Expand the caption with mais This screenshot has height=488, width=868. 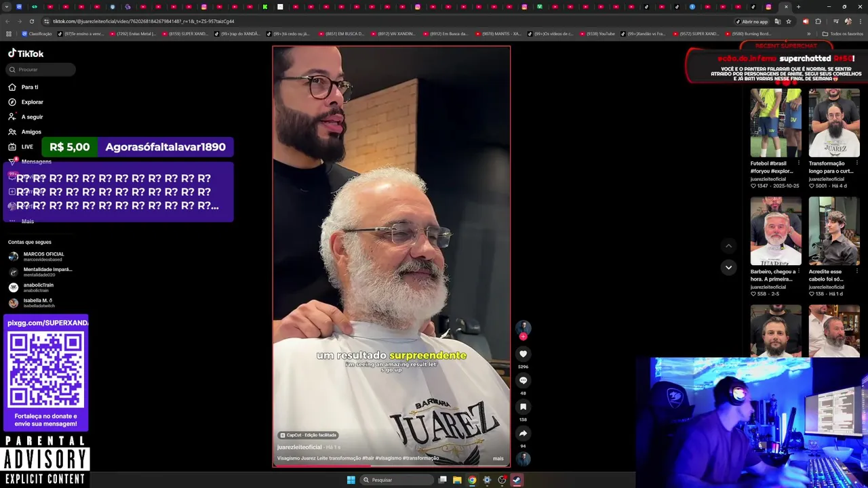498,459
